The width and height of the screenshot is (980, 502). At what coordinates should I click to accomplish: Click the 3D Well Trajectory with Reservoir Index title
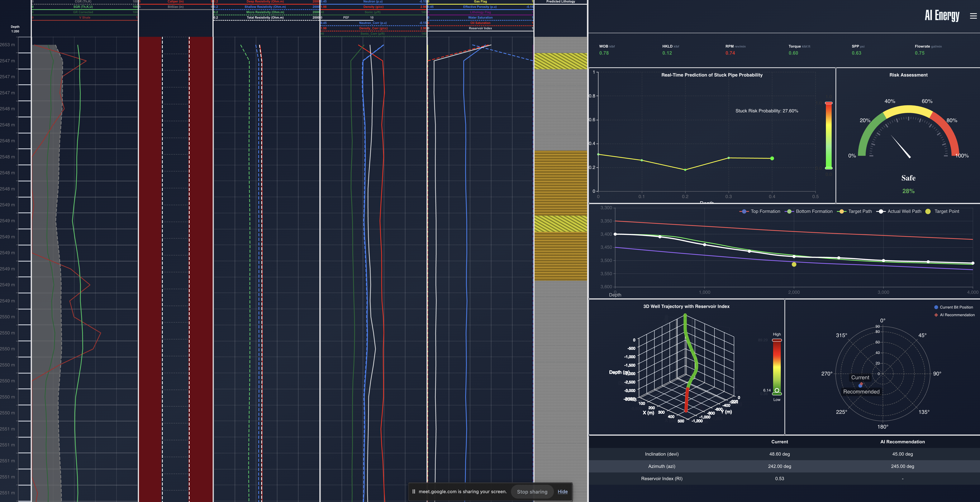click(686, 306)
